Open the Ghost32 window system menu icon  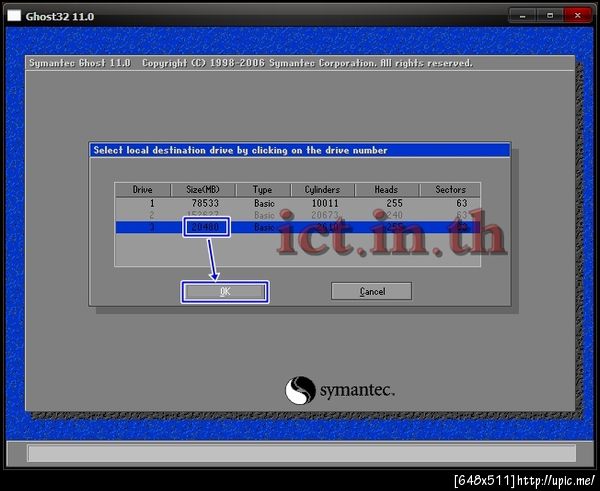(14, 16)
